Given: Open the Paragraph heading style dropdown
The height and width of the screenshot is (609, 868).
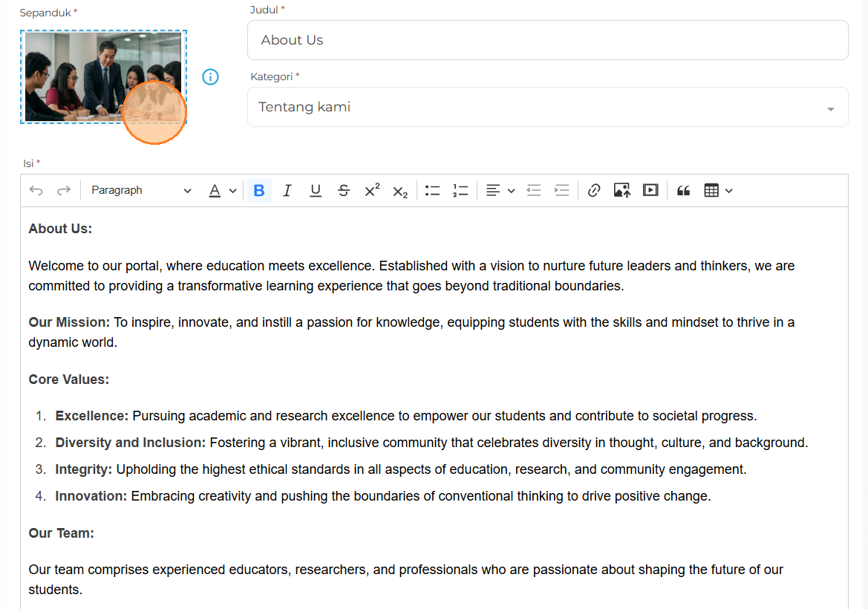Looking at the screenshot, I should (x=140, y=191).
